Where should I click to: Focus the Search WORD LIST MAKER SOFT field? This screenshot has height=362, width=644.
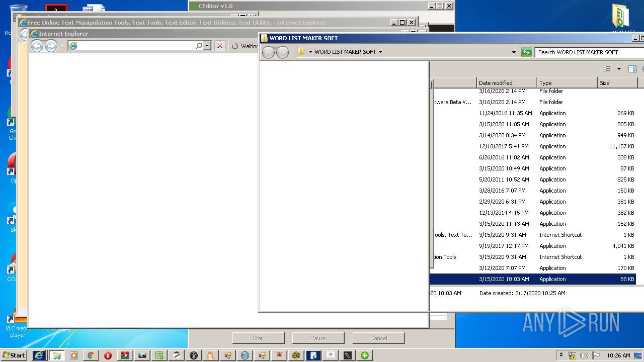click(589, 52)
